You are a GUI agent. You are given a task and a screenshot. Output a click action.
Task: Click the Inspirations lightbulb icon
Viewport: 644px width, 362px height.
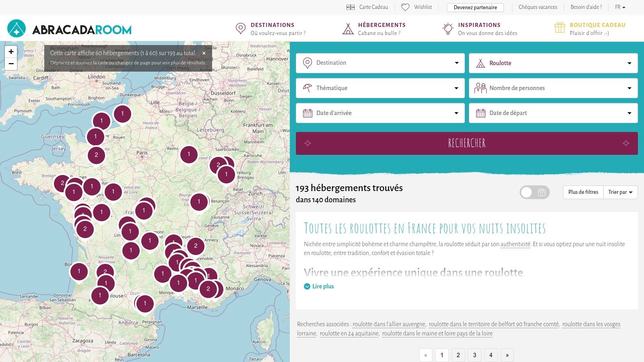pyautogui.click(x=448, y=29)
